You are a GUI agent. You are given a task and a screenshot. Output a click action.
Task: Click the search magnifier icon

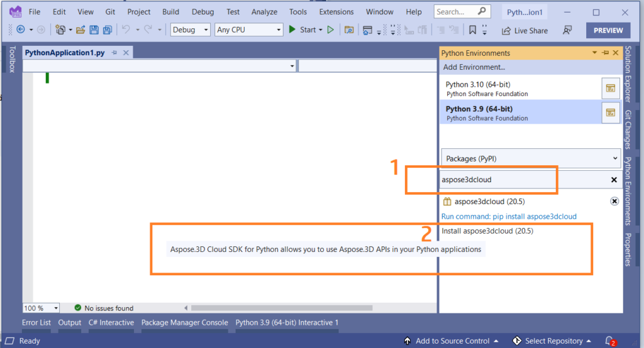point(482,11)
